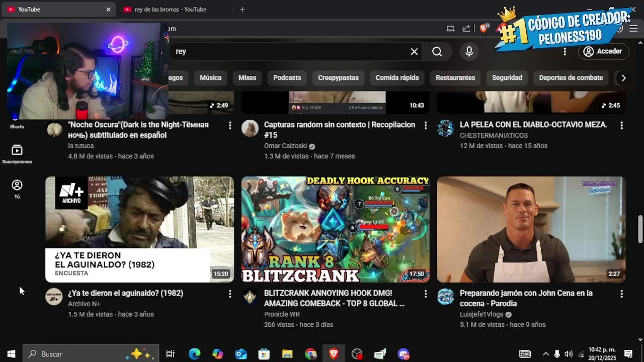
Task: Launch Microsoft Edge from the taskbar
Action: 194,354
